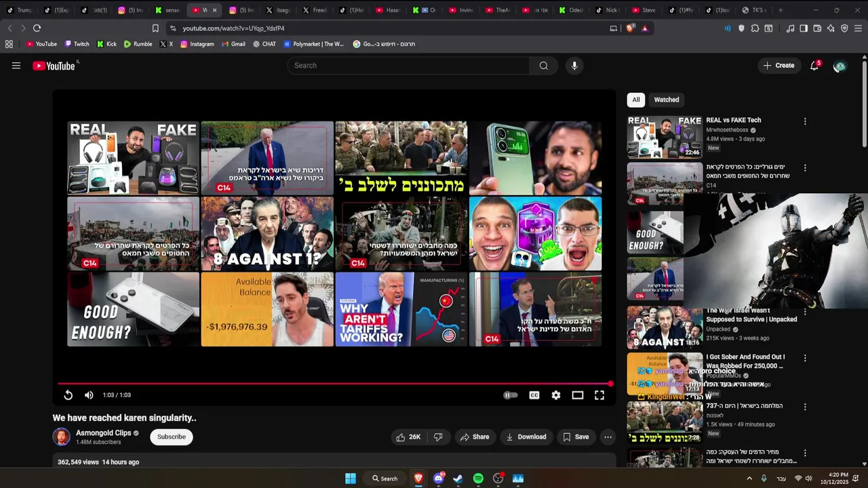Switch player to theater mode

coord(578,395)
